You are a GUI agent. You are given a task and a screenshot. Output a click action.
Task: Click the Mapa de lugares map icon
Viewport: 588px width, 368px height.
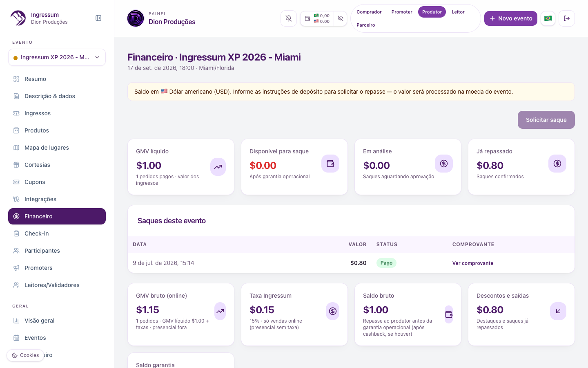click(16, 148)
